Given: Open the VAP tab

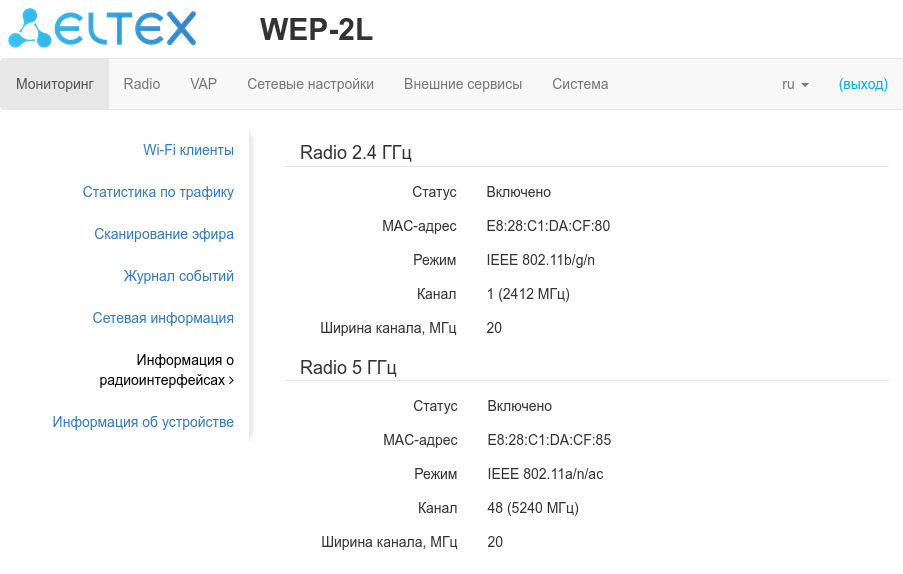Looking at the screenshot, I should coord(203,84).
